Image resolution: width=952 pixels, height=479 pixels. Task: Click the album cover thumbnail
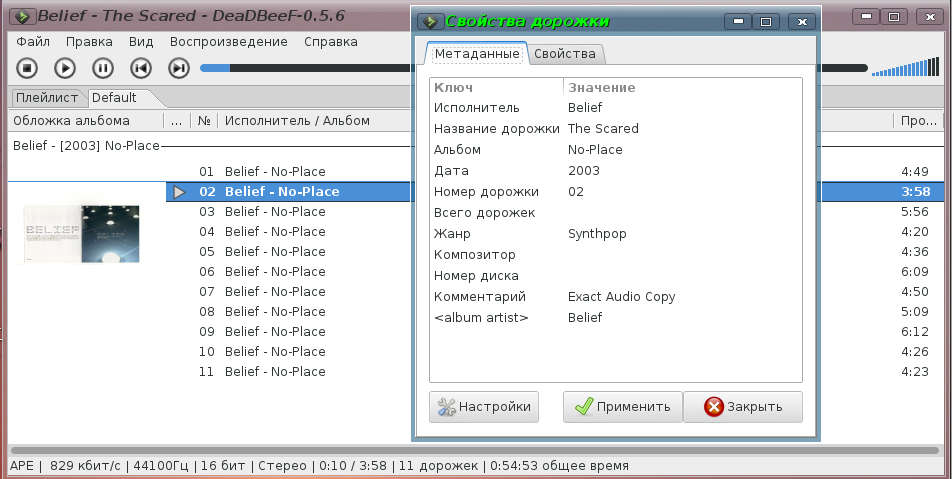coord(81,234)
